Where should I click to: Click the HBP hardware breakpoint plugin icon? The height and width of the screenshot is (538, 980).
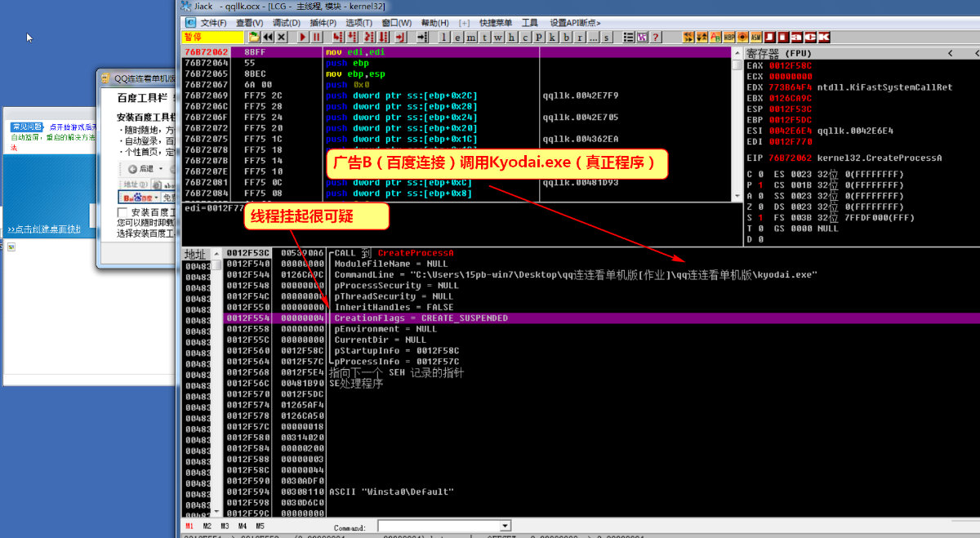point(729,37)
